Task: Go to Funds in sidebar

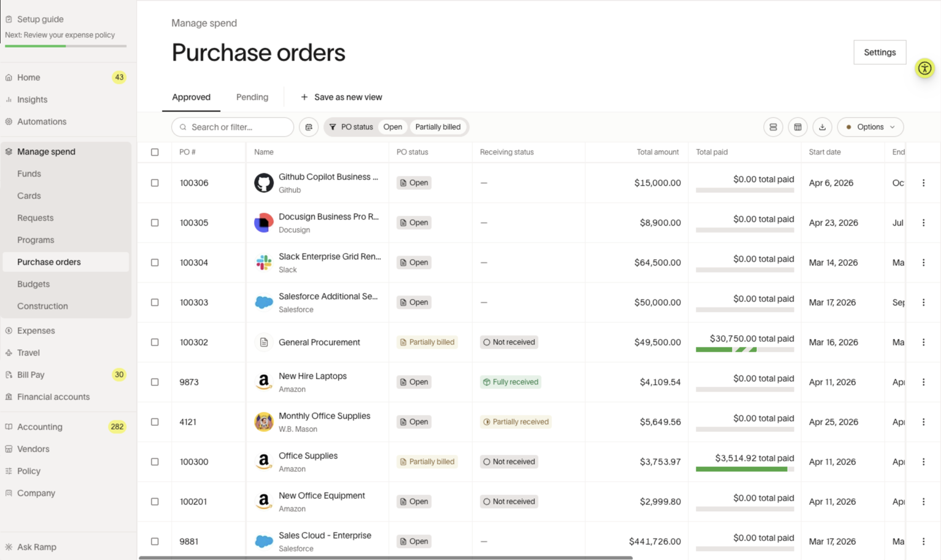Action: (x=29, y=174)
